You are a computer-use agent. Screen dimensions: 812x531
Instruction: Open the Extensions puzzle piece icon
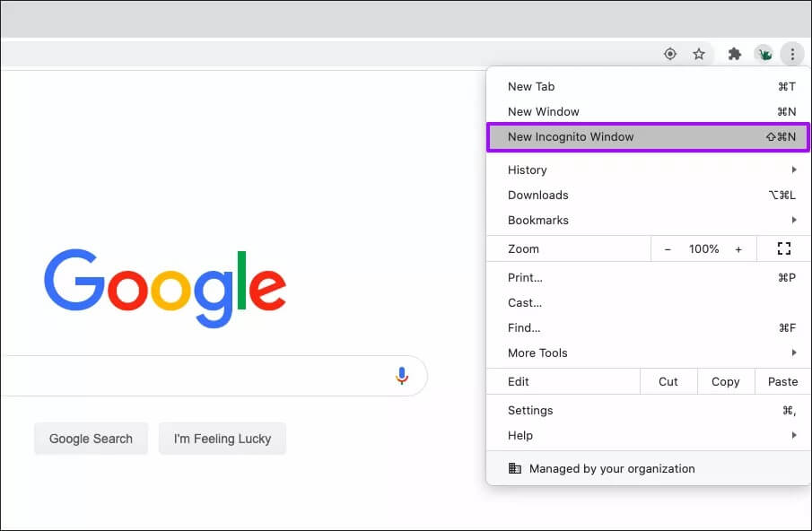pyautogui.click(x=734, y=54)
